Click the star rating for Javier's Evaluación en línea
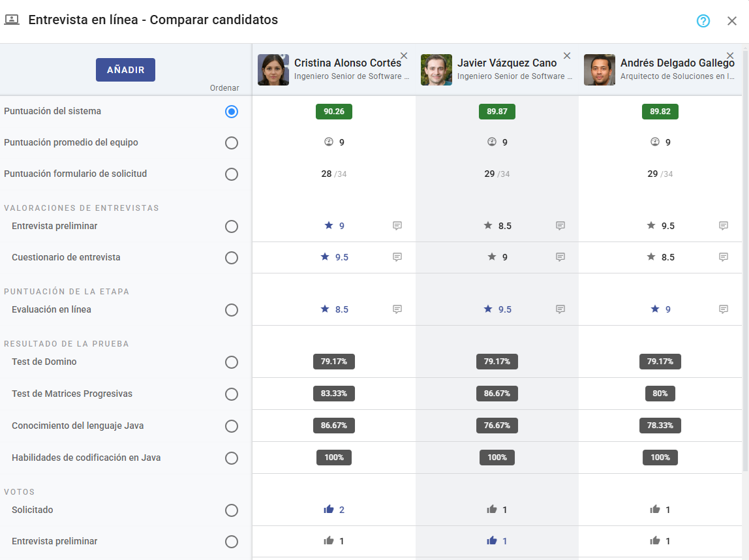Screen dimensions: 749x560 [x=488, y=309]
